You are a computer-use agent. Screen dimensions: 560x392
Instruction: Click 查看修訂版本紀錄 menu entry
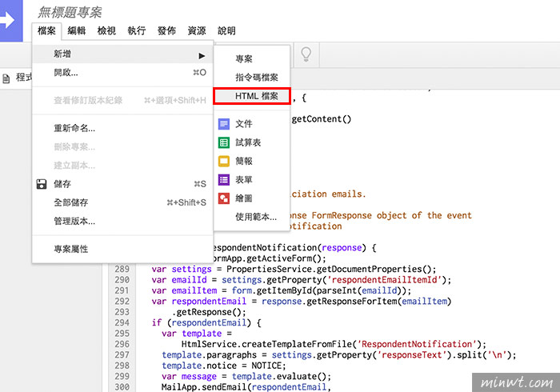(122, 100)
